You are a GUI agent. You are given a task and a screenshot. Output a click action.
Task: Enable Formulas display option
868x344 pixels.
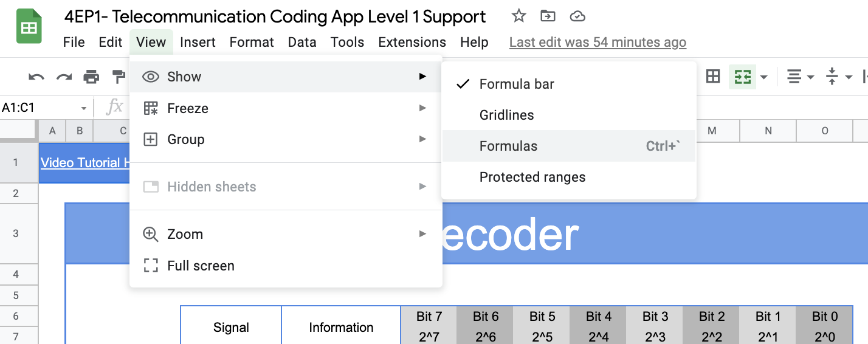pos(508,146)
